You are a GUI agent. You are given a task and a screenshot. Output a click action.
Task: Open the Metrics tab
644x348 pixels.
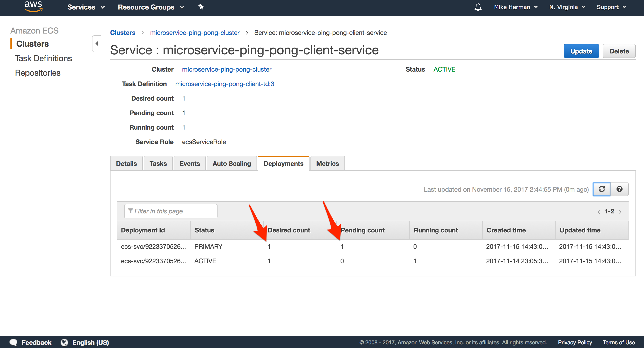point(327,164)
